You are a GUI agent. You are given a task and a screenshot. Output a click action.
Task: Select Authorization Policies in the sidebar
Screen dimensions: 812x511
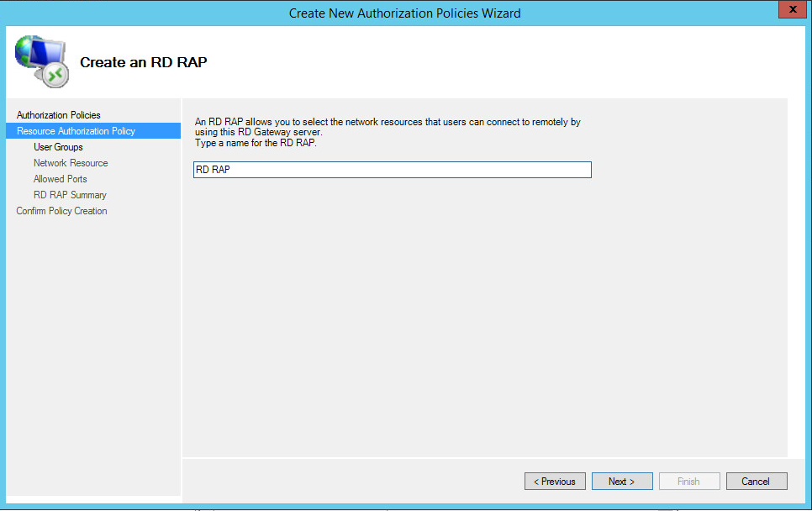pyautogui.click(x=58, y=115)
